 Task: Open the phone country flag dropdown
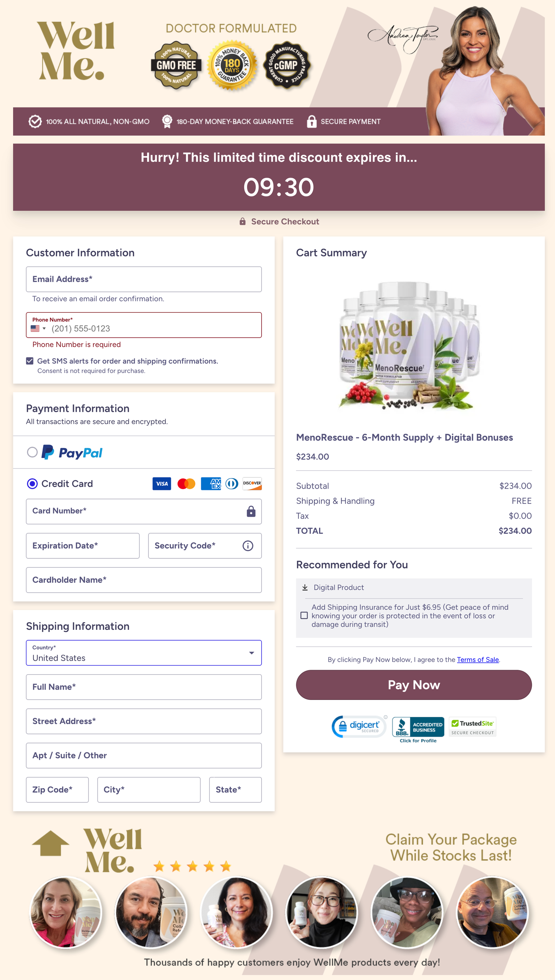(38, 328)
